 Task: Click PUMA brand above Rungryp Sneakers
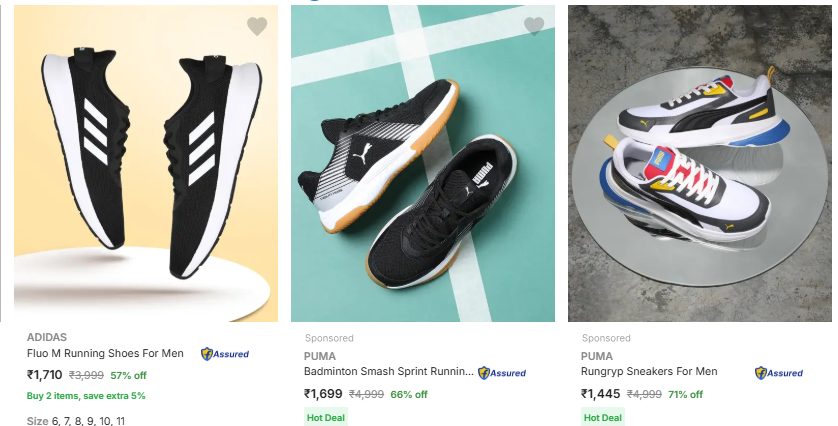pyautogui.click(x=596, y=356)
